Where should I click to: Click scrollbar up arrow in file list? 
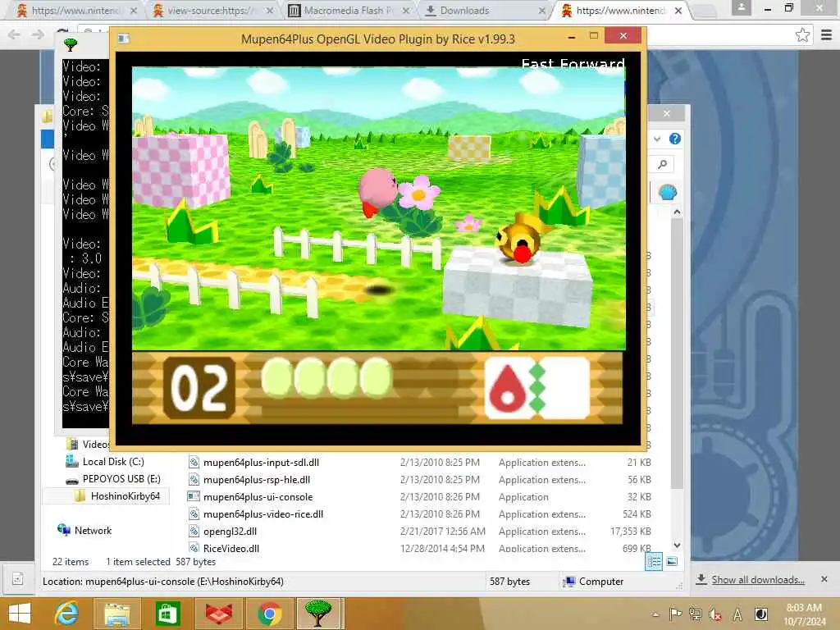[677, 212]
